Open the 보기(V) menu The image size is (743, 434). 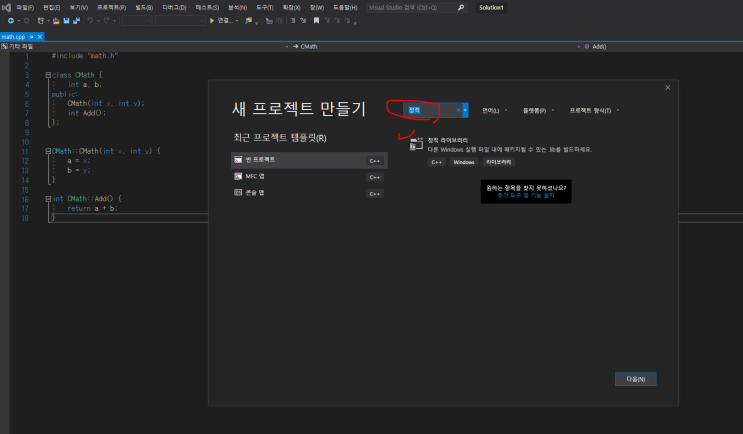(79, 8)
